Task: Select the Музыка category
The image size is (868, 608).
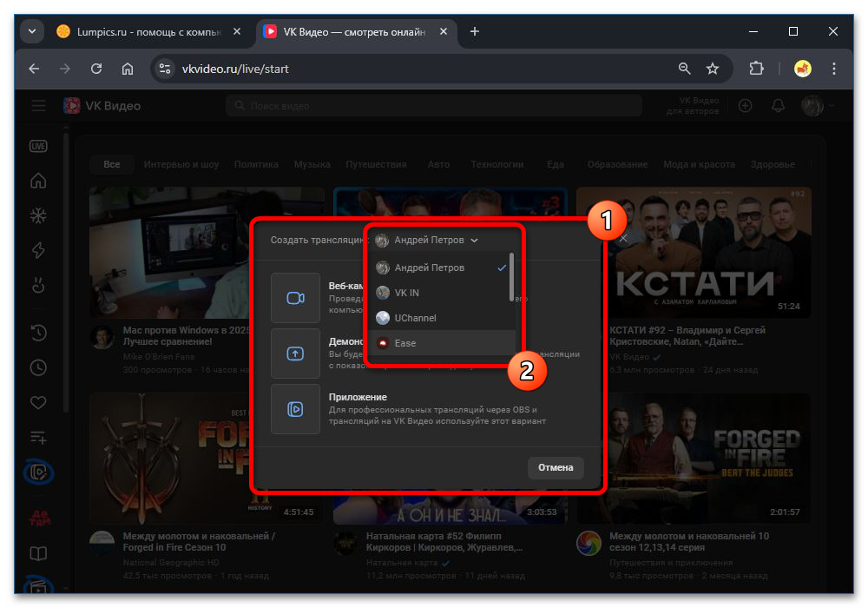Action: (x=312, y=164)
